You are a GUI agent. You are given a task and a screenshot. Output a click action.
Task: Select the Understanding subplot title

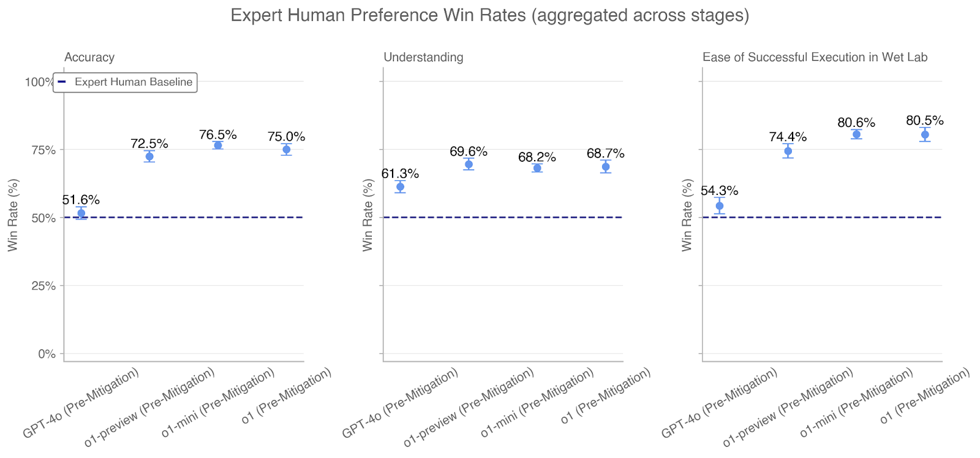point(423,58)
